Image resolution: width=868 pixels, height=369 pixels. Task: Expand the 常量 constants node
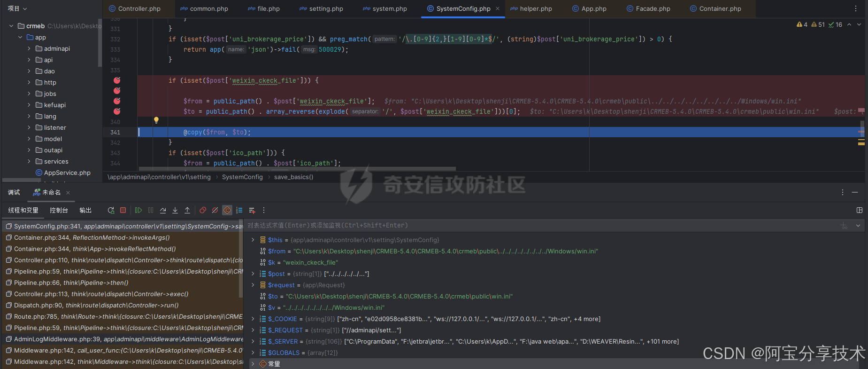(253, 364)
